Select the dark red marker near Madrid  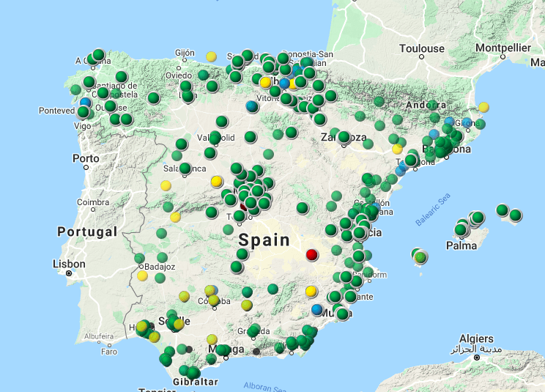coord(245,207)
